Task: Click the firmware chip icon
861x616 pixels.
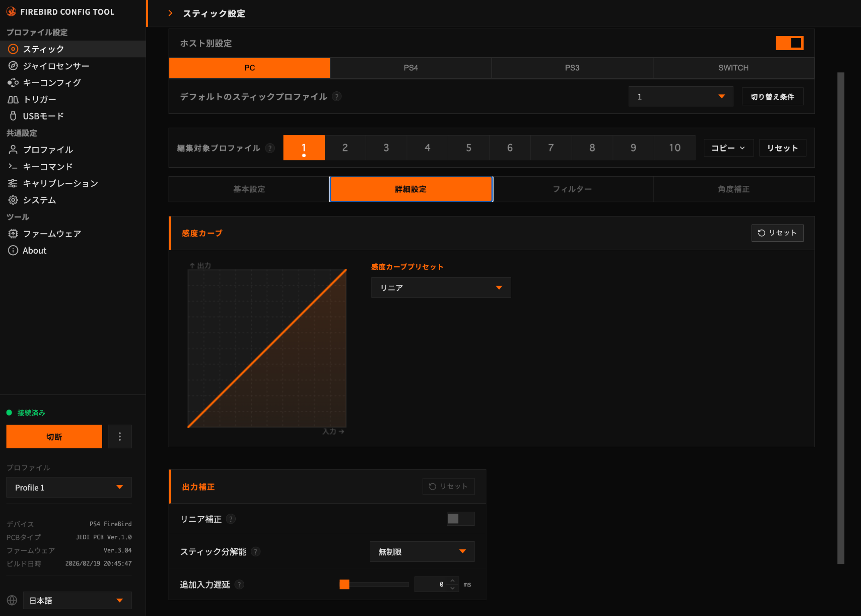Action: [x=13, y=234]
